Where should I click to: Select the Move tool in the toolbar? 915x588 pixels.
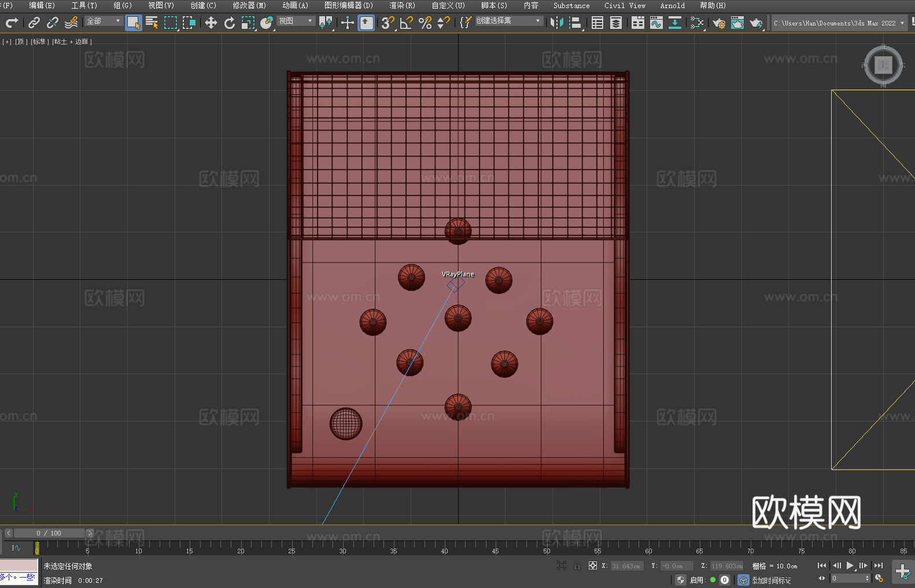[211, 23]
